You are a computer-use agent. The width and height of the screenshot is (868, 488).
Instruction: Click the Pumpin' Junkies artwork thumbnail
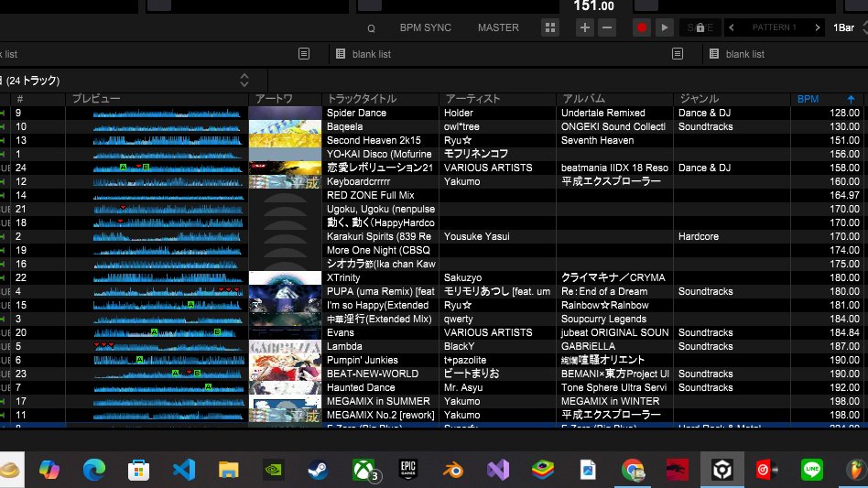pos(285,360)
